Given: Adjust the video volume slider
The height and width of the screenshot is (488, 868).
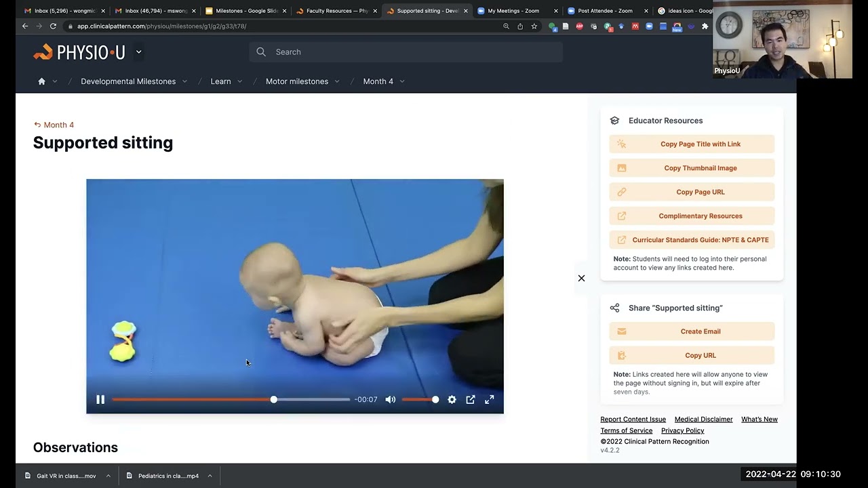Looking at the screenshot, I should 420,400.
